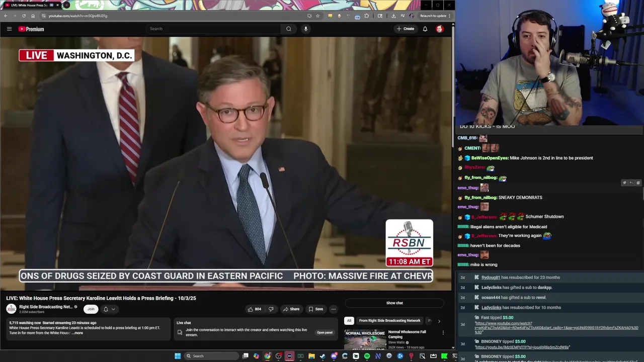The image size is (644, 362).
Task: Select the All filter chip
Action: pyautogui.click(x=349, y=321)
